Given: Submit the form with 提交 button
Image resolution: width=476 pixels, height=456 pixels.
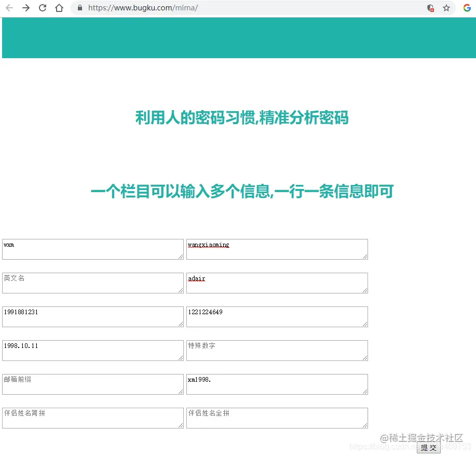Looking at the screenshot, I should point(429,447).
